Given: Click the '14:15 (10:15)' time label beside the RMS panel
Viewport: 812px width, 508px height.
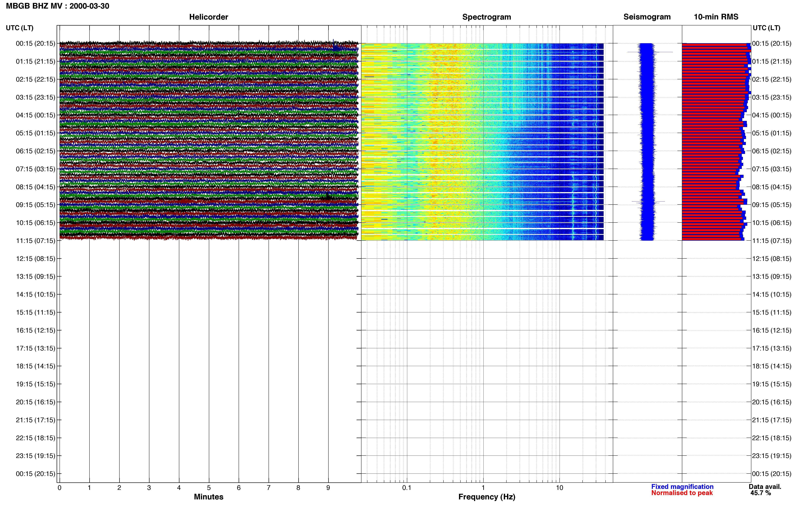Looking at the screenshot, I should (x=771, y=294).
